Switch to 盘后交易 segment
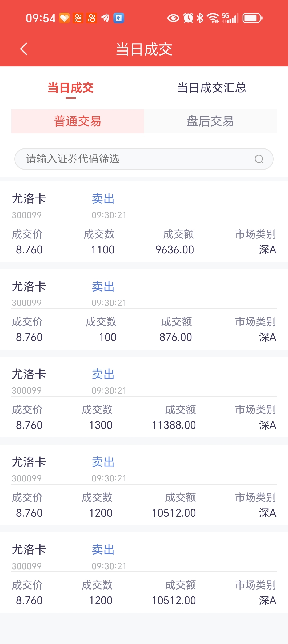This screenshot has height=644, width=288. point(210,121)
